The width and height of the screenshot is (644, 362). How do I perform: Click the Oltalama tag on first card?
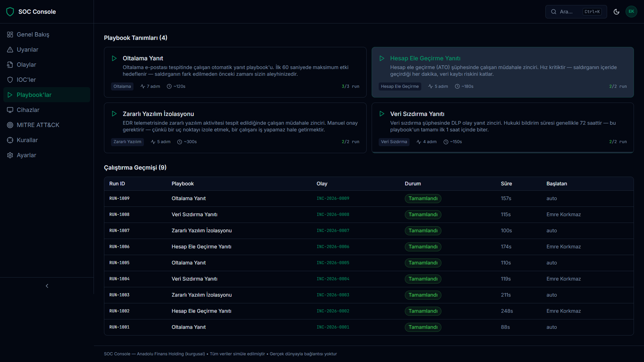click(x=122, y=86)
